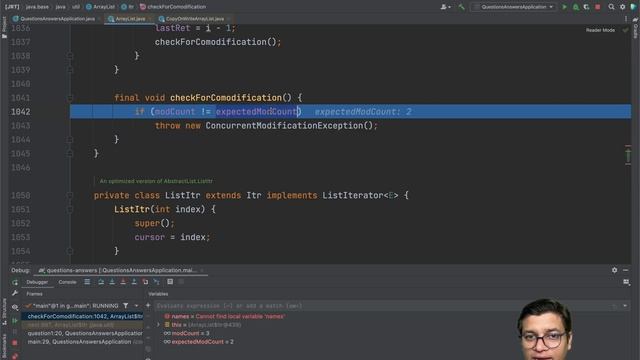The height and width of the screenshot is (360, 640).
Task: Open the Bookmarks tool window from the left stripe
Action: (4, 346)
